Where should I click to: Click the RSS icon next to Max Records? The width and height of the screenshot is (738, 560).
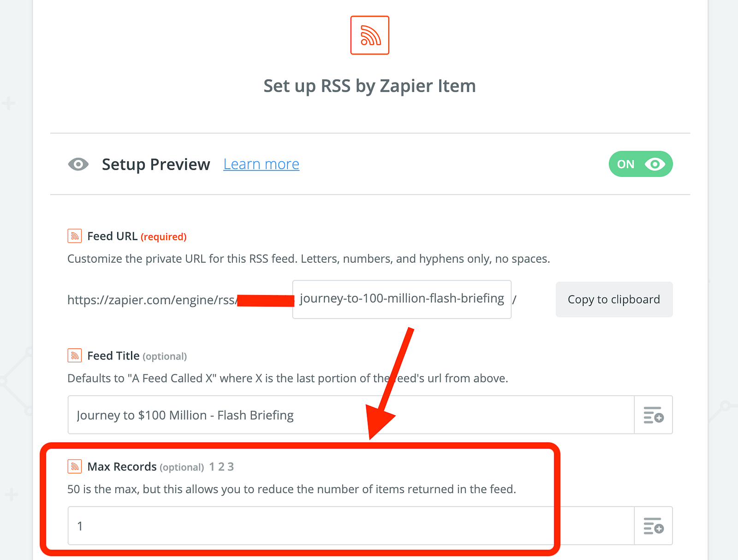[x=75, y=466]
